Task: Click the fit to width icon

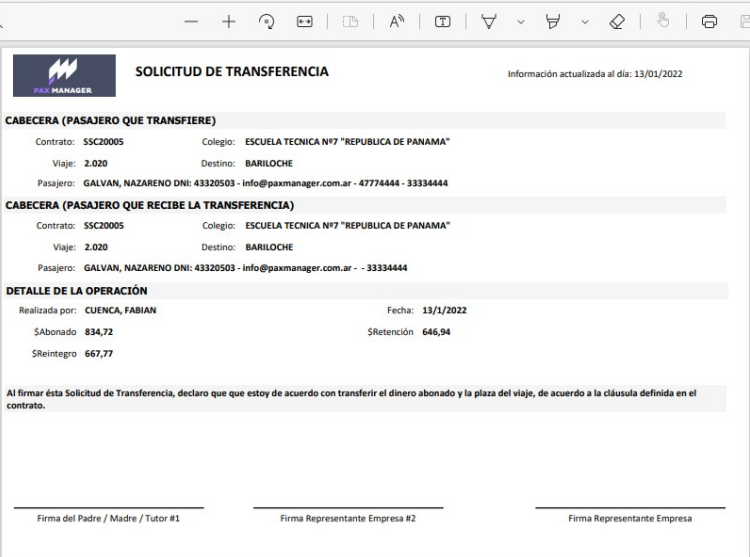Action: coord(304,22)
